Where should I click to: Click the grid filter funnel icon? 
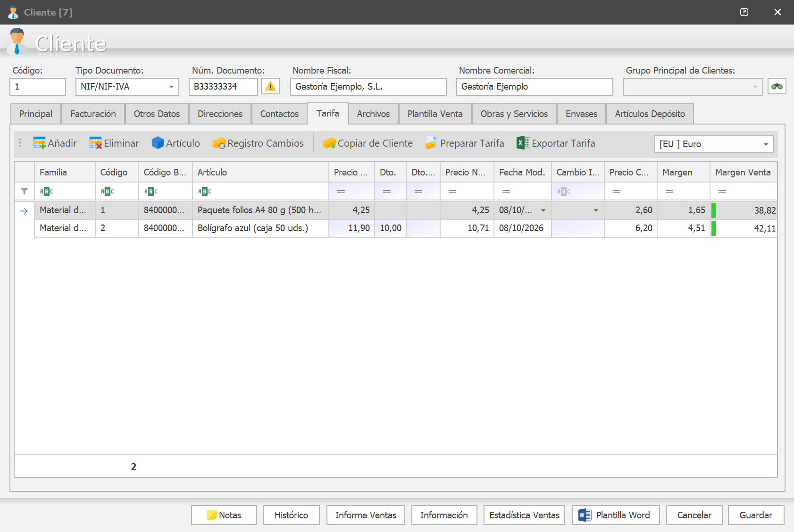coord(24,191)
